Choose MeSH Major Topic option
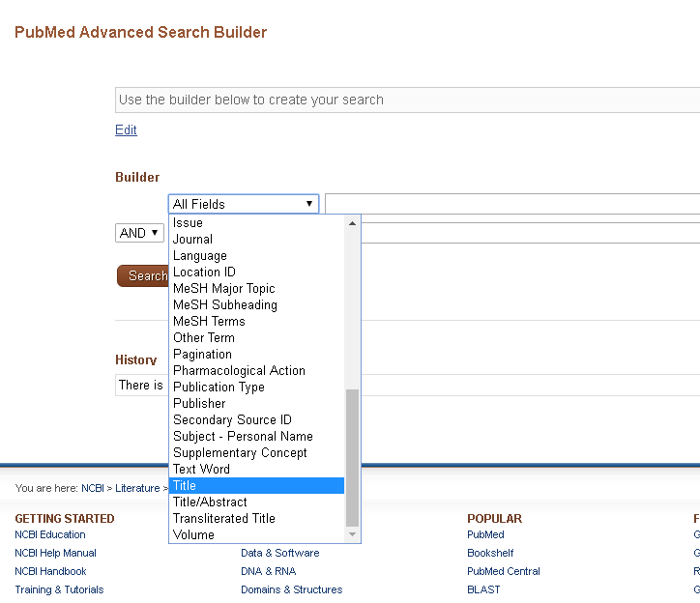The height and width of the screenshot is (603, 700). (x=256, y=288)
